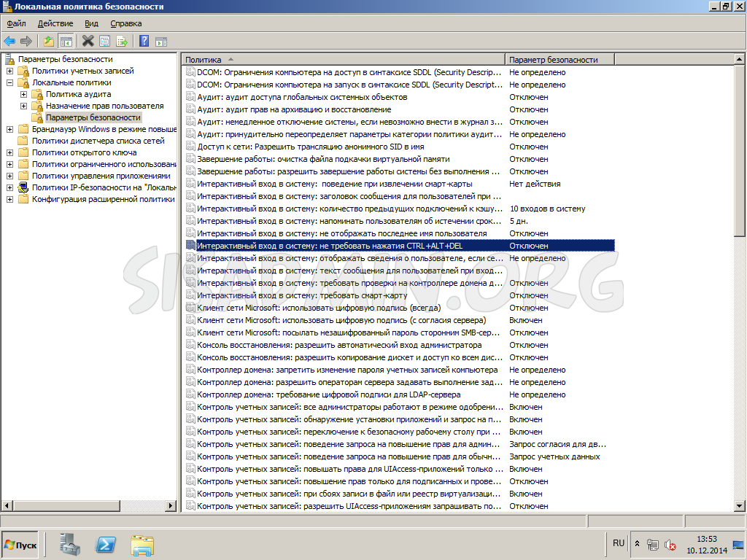Click the Delete X toolbar icon

click(x=88, y=41)
